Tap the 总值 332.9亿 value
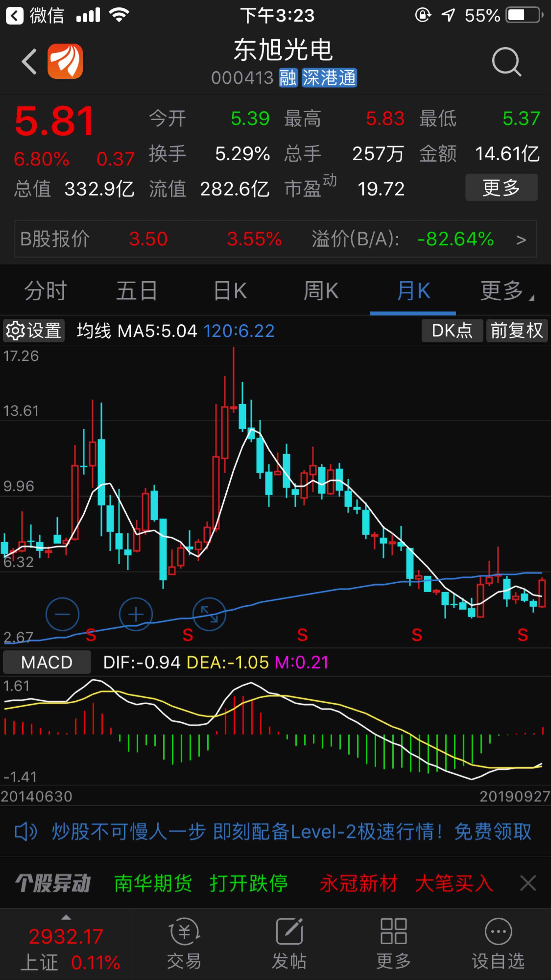 pos(99,189)
